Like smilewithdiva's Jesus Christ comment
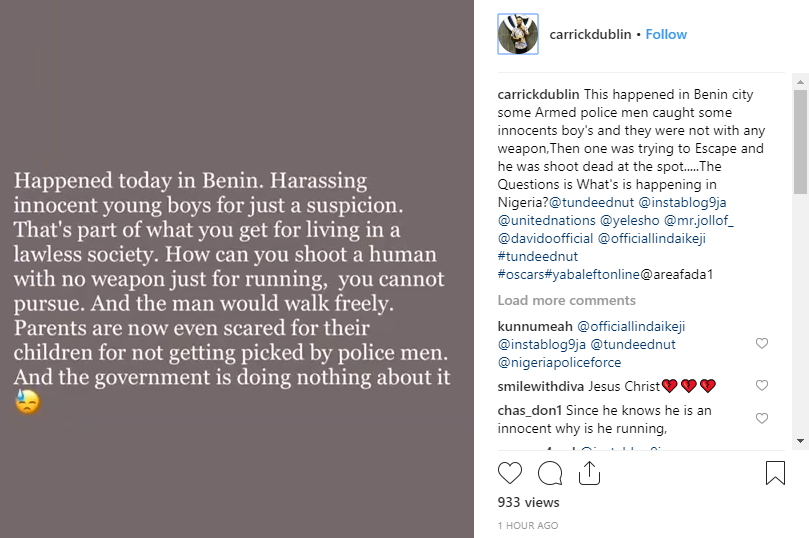Image resolution: width=809 pixels, height=538 pixels. pyautogui.click(x=762, y=386)
